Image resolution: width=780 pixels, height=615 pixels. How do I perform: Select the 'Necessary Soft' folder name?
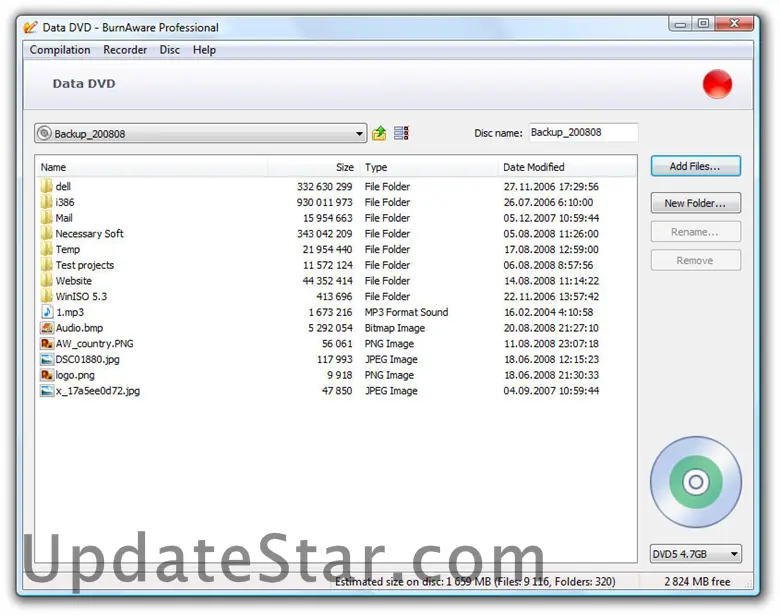pos(90,233)
